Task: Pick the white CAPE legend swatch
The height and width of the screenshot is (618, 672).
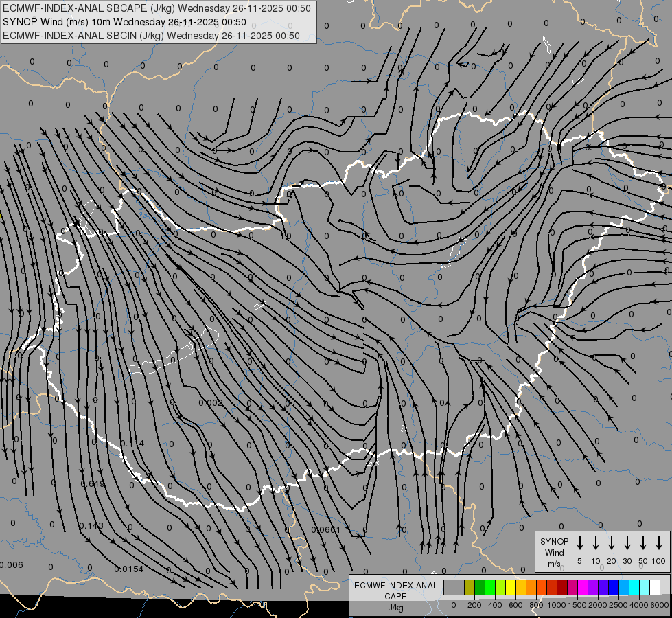Action: 655,587
